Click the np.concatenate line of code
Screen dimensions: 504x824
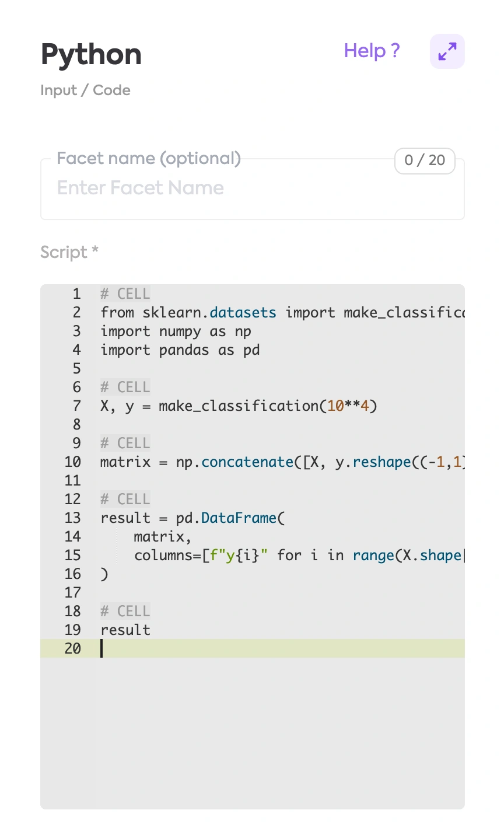click(x=280, y=462)
